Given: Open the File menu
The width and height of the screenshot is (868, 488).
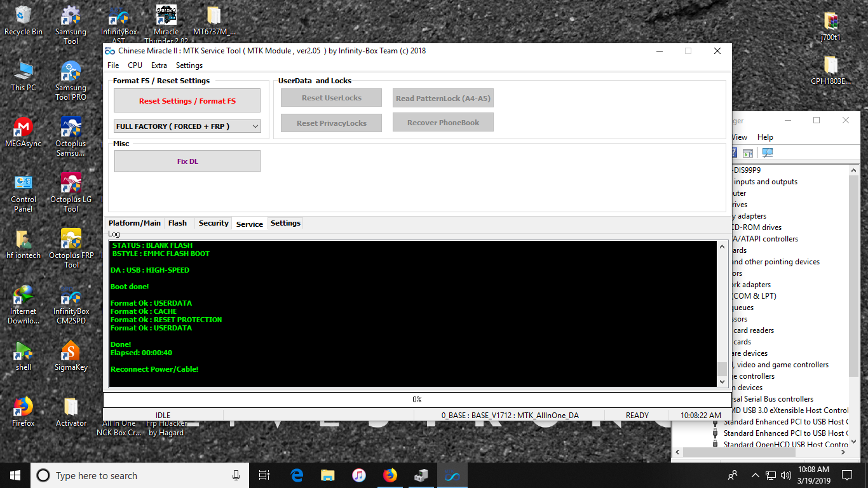Looking at the screenshot, I should (x=113, y=65).
